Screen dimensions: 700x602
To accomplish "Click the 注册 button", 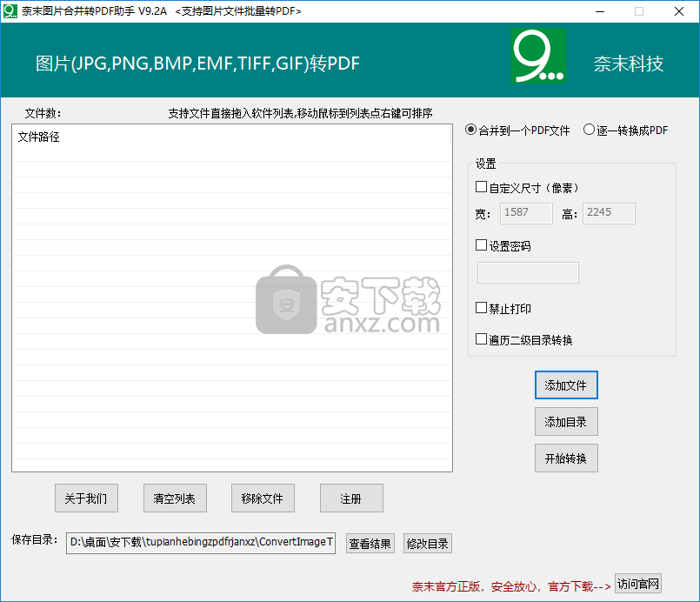I will pos(351,498).
